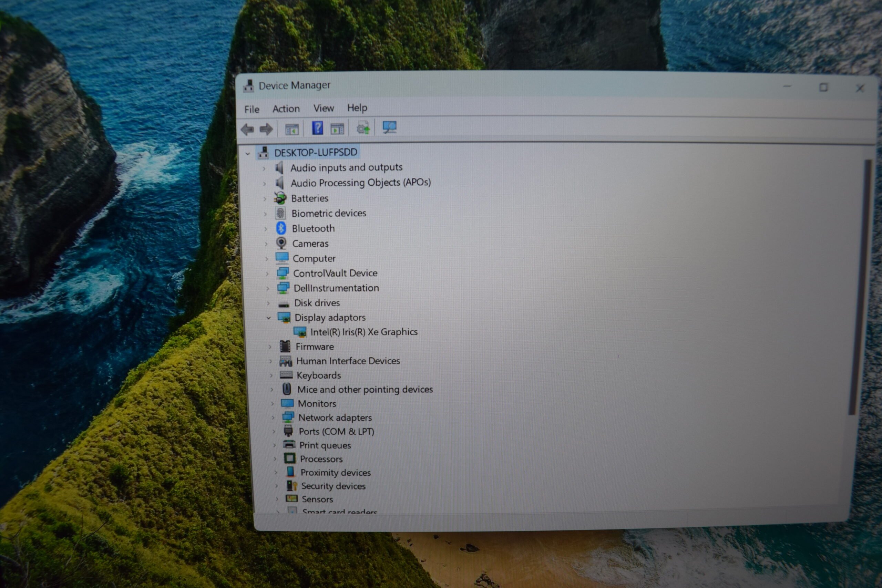
Task: Open the View menu
Action: (324, 109)
